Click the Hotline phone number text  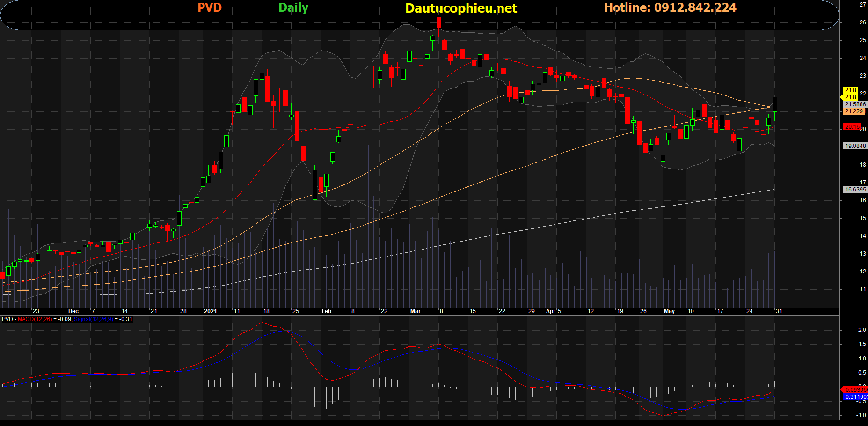670,8
